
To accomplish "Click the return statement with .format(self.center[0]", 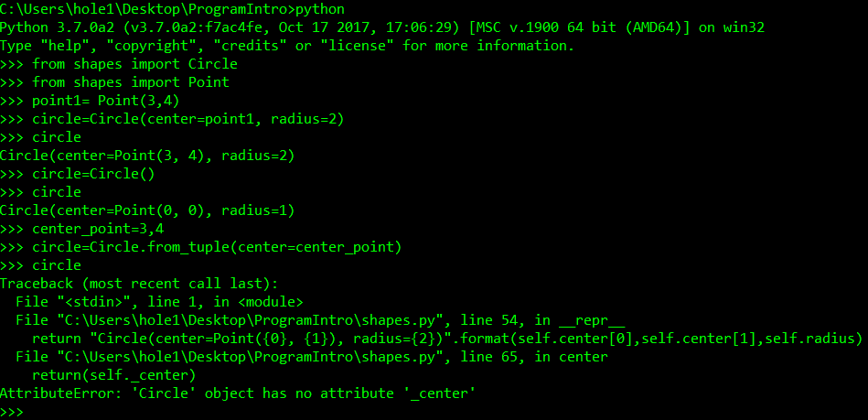I will [x=448, y=339].
